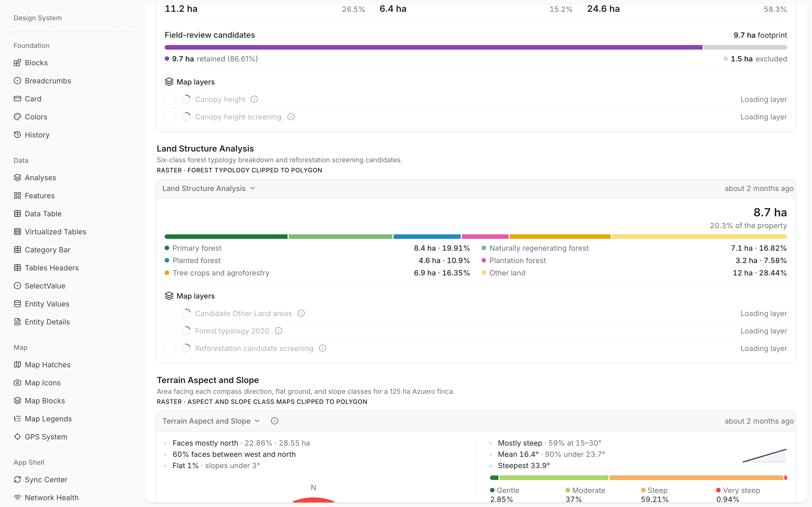812x507 pixels.
Task: Open the Terrain Aspect and Slope dropdown
Action: [x=211, y=421]
